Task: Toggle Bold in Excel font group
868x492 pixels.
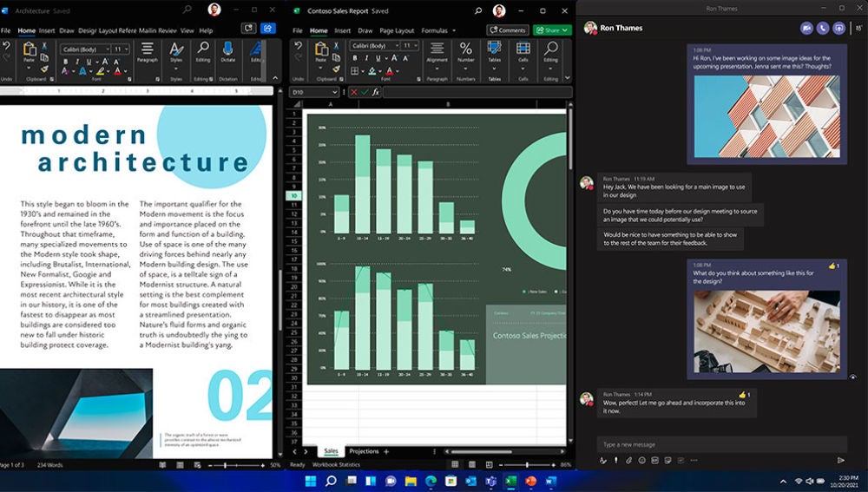Action: tap(355, 58)
